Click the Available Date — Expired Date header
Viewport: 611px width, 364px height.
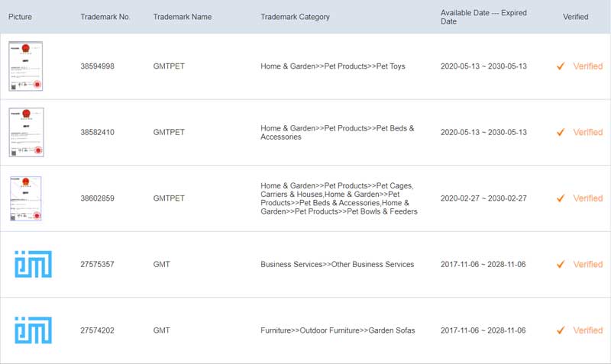(481, 17)
